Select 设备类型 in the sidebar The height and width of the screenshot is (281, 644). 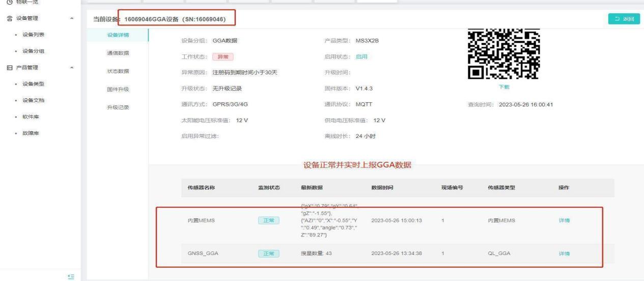(33, 84)
